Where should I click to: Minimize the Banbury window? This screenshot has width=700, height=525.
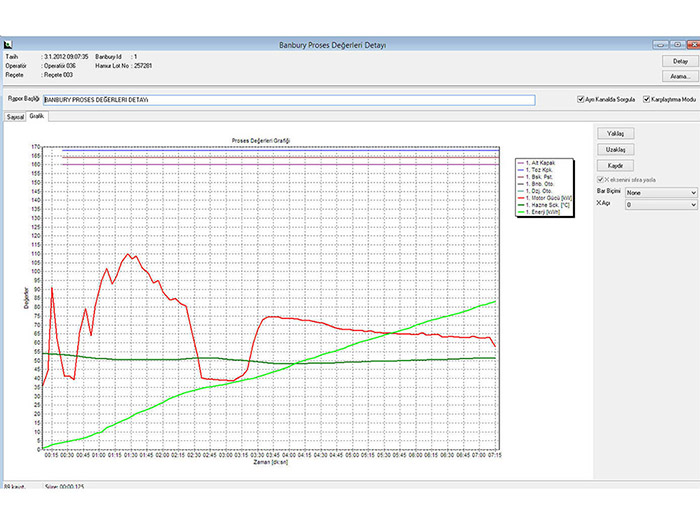point(659,45)
